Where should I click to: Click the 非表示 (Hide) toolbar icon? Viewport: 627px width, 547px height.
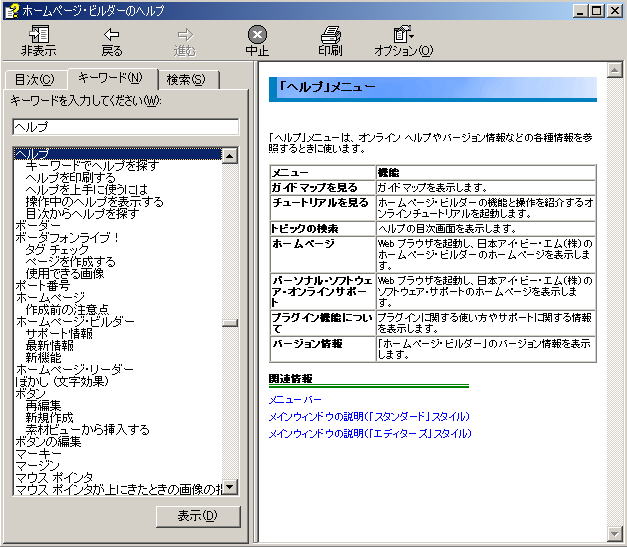point(39,34)
